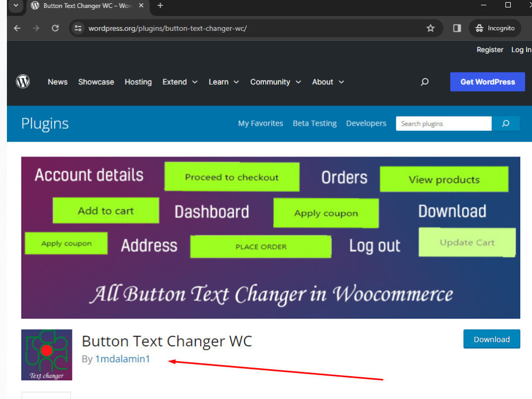Expand the Learn dropdown menu
The image size is (532, 399).
[223, 82]
